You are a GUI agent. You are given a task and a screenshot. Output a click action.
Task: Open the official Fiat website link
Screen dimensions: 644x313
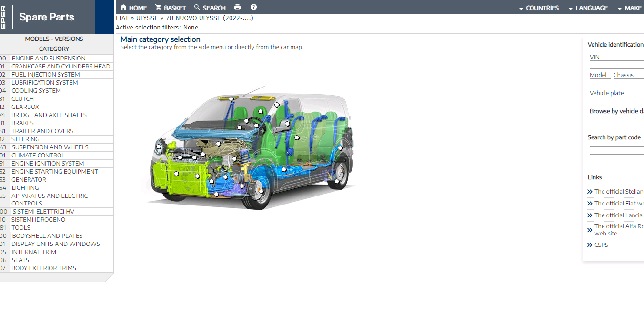coord(619,204)
